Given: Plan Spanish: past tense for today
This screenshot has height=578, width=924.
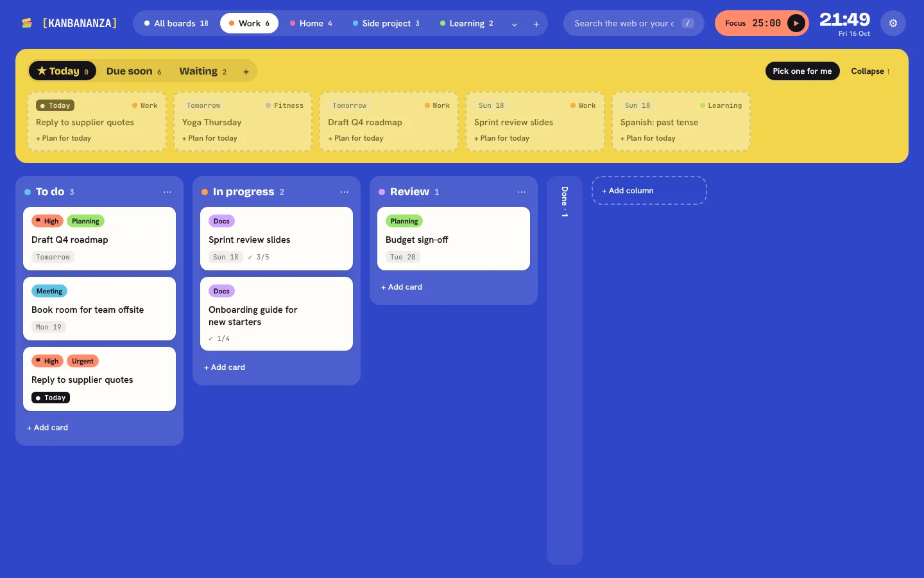Looking at the screenshot, I should pos(648,138).
